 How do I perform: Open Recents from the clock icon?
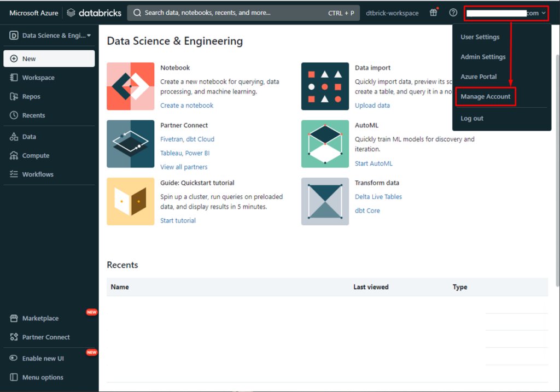[x=14, y=115]
